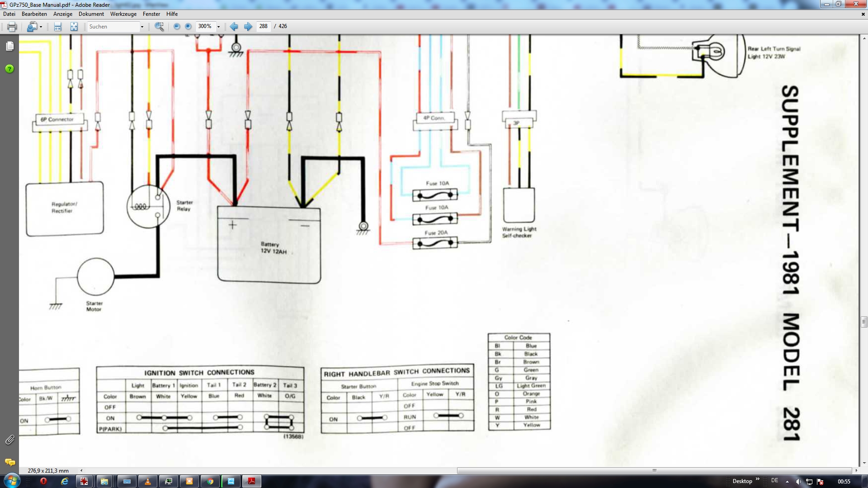Go to previous page with blue arrow
The width and height of the screenshot is (868, 488).
[x=234, y=27]
